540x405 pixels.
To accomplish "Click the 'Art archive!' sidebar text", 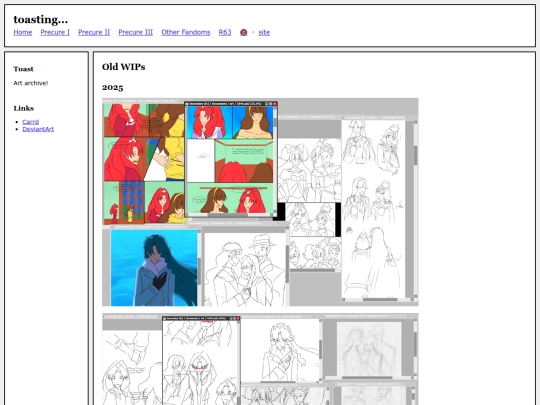I will pyautogui.click(x=31, y=83).
